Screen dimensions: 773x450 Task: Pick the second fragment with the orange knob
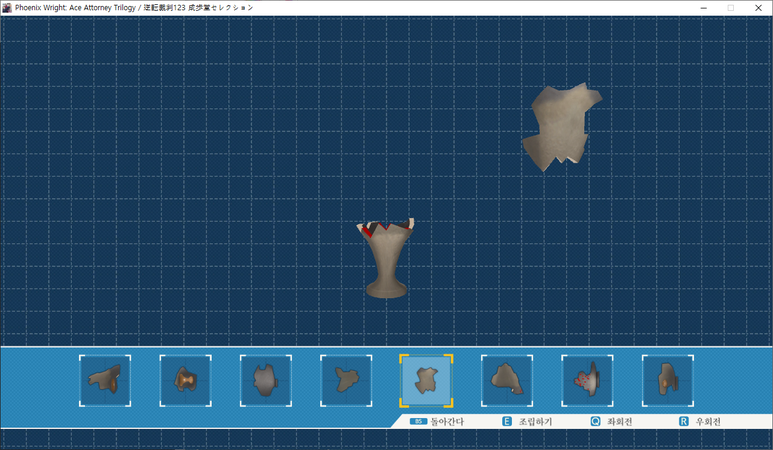(x=185, y=381)
